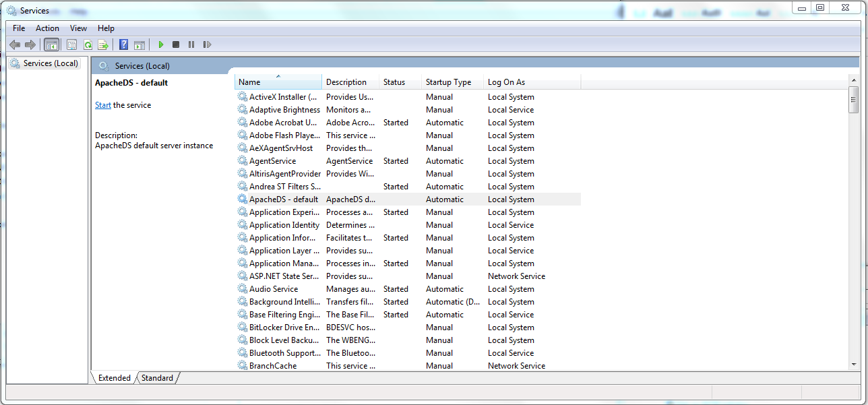Select the Application Layer Gateway service row
The width and height of the screenshot is (868, 405).
(408, 251)
